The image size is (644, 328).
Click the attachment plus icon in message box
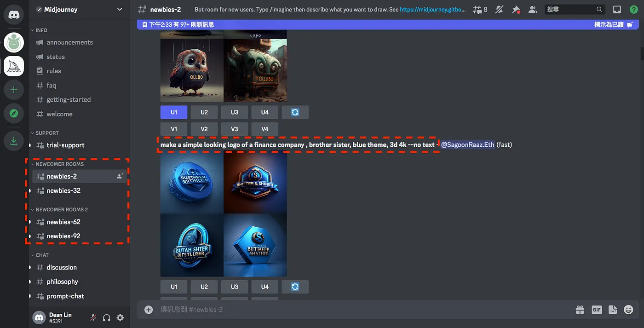pos(149,310)
